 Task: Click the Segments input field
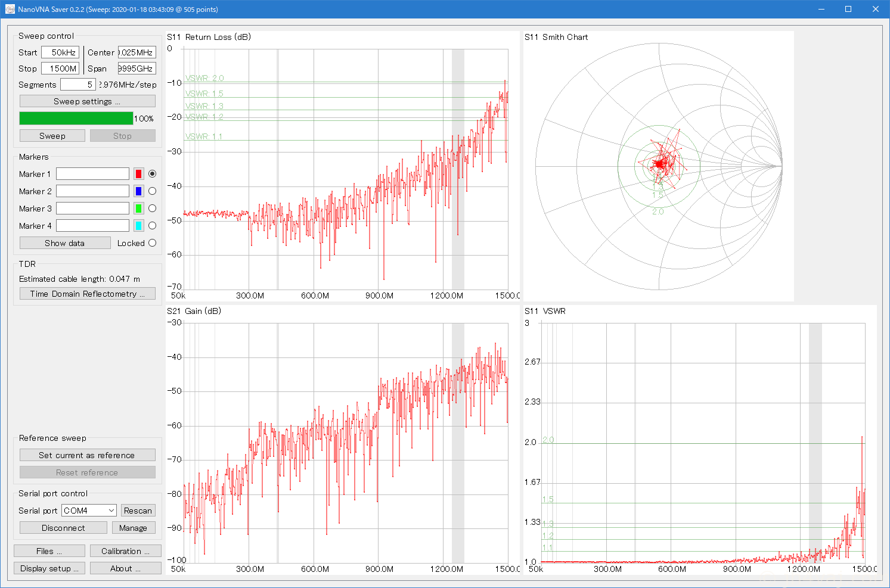[x=78, y=85]
